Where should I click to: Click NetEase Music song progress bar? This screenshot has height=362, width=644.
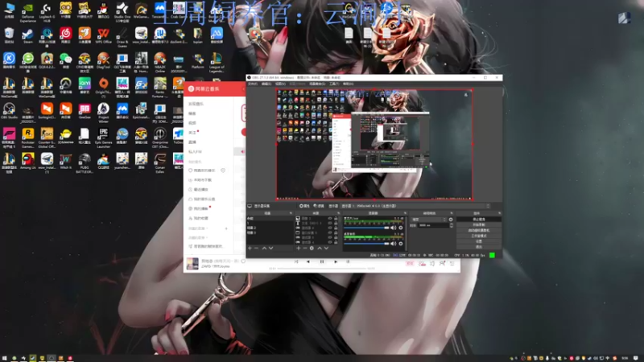tap(321, 269)
